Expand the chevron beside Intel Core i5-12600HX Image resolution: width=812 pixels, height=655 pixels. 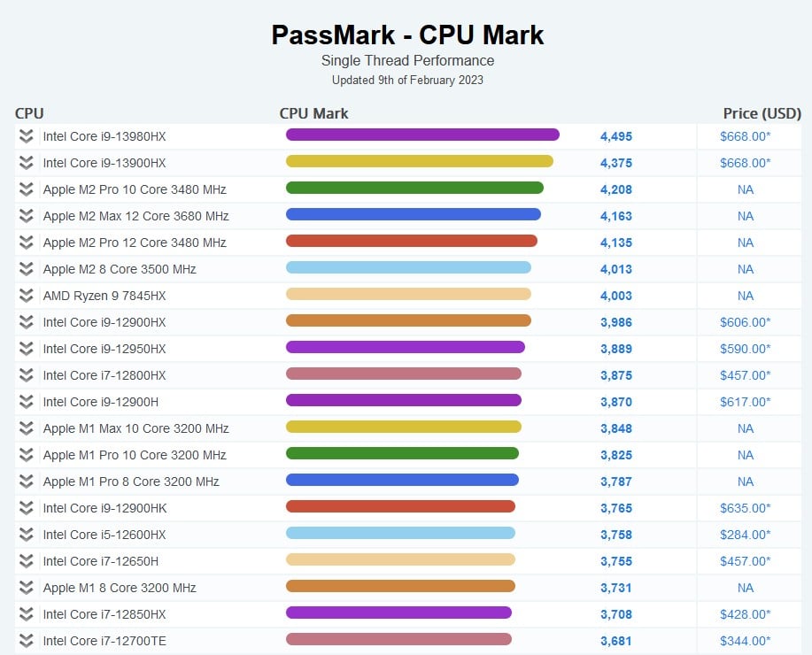point(26,535)
